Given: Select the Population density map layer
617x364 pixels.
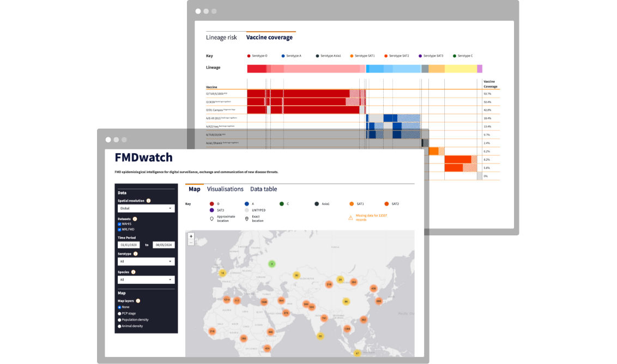Looking at the screenshot, I should coord(119,320).
